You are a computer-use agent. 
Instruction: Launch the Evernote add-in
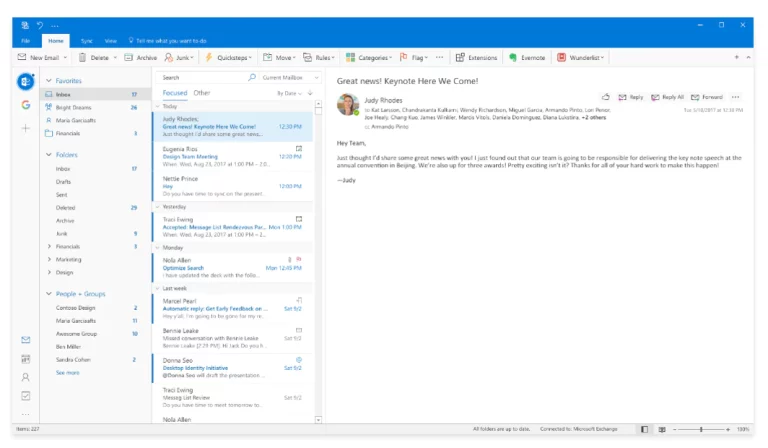[x=527, y=57]
